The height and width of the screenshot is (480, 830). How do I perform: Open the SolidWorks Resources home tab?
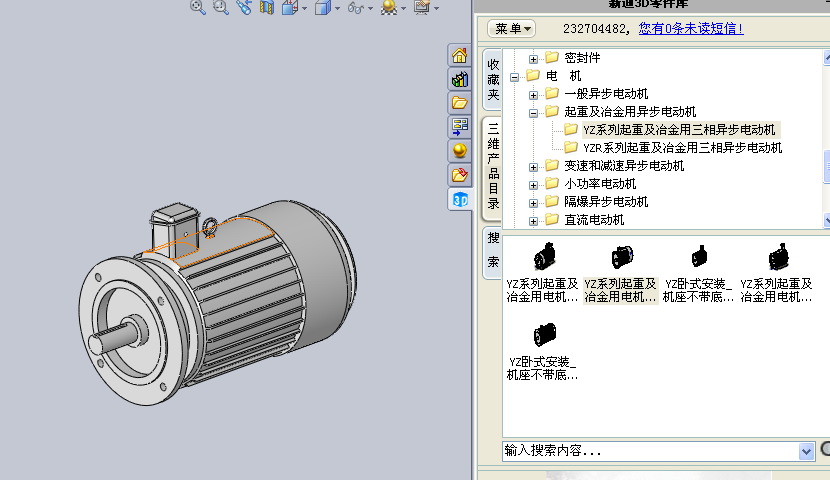459,55
